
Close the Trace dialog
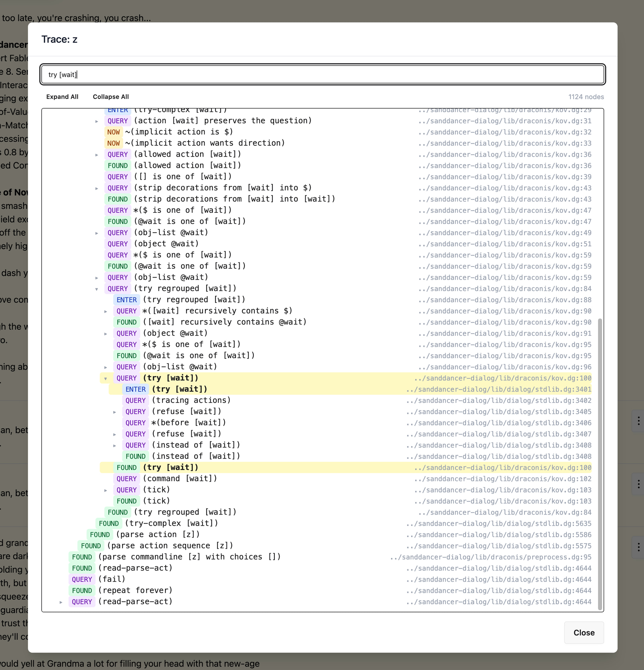584,632
